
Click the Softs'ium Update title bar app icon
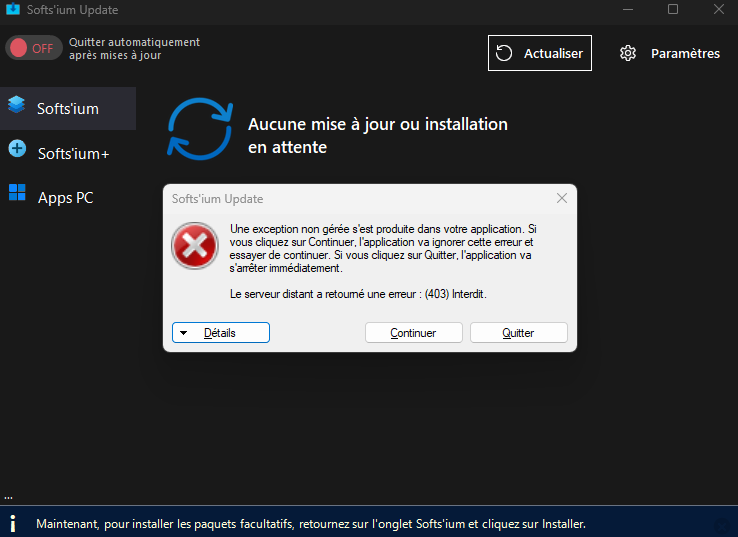[13, 9]
